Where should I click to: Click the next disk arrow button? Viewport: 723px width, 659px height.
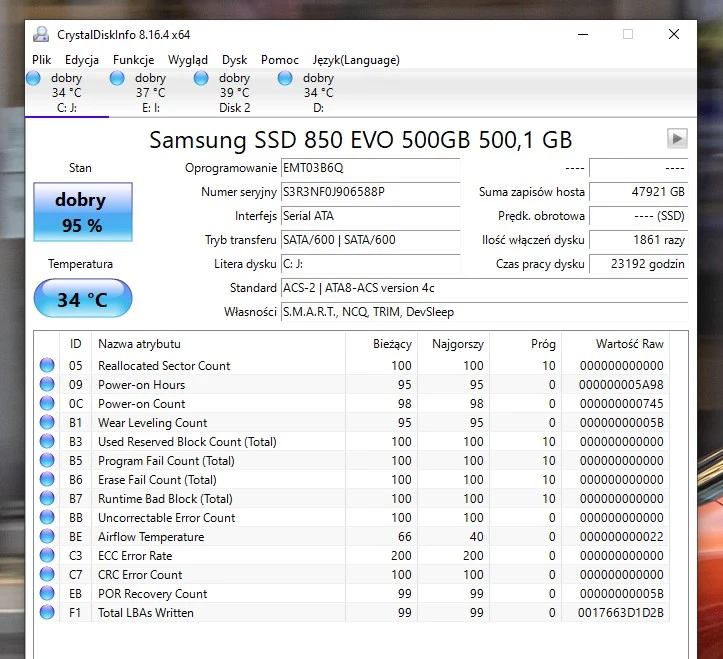pyautogui.click(x=677, y=139)
